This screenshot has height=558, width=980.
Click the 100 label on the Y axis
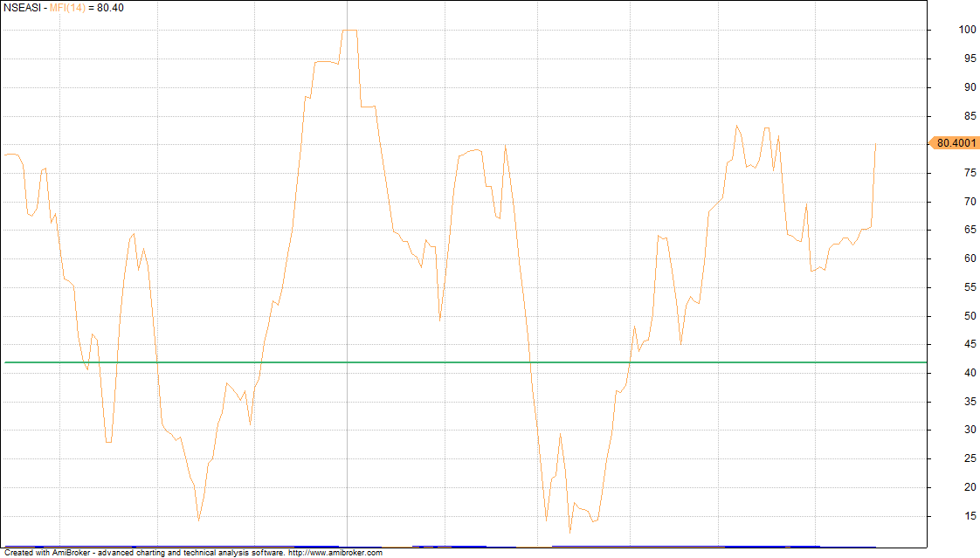pos(967,30)
